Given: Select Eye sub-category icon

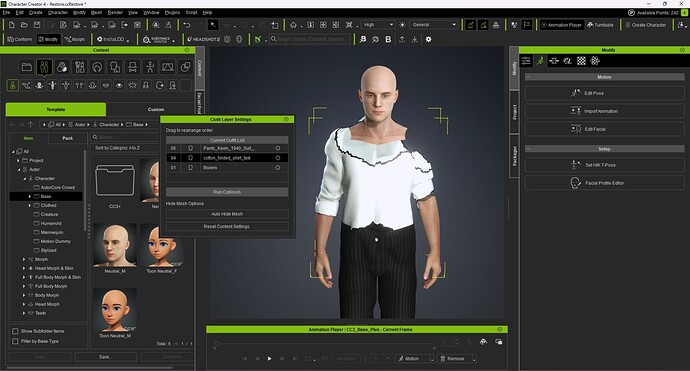Looking at the screenshot, I should click(119, 85).
